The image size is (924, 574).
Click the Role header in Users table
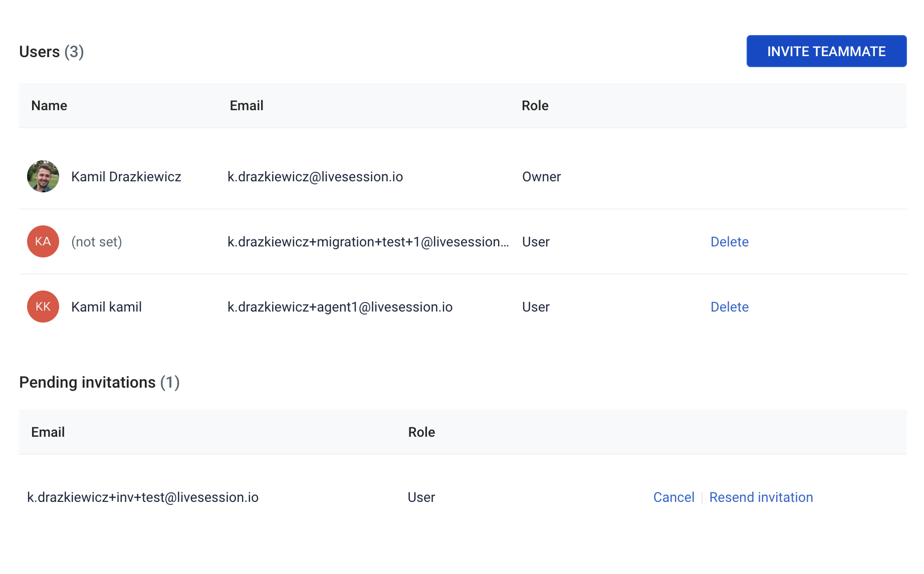[535, 106]
